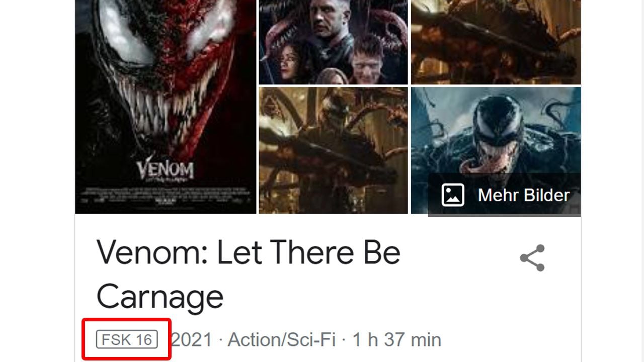
Task: Click the 1 h 37 min runtime
Action: pos(396,340)
